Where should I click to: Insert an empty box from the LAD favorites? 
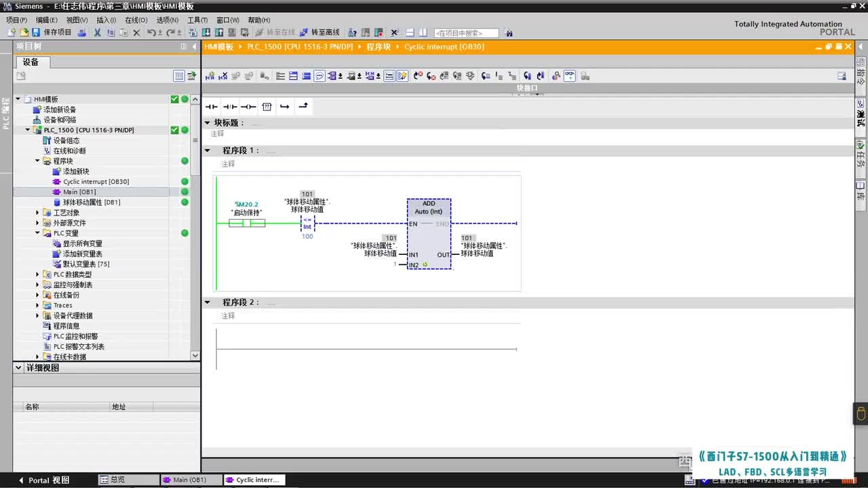pos(267,106)
